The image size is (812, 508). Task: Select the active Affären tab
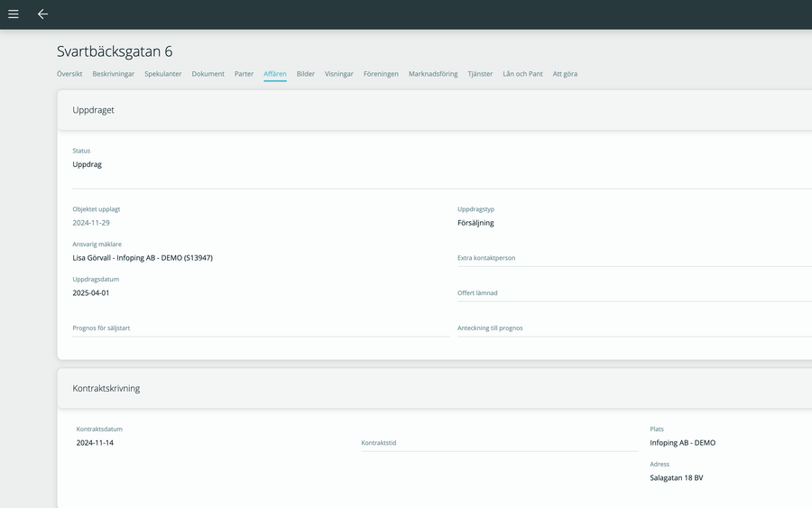pos(275,74)
